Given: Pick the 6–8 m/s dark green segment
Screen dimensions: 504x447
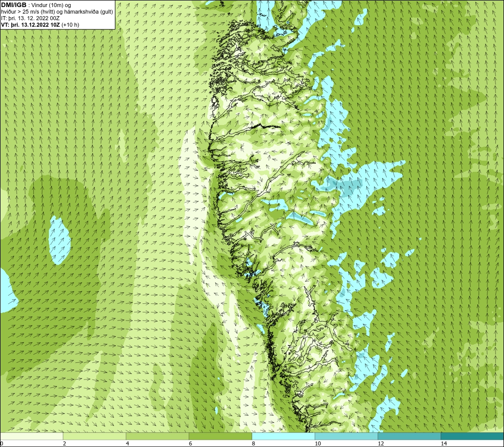Looking at the screenshot, I should click(221, 436).
